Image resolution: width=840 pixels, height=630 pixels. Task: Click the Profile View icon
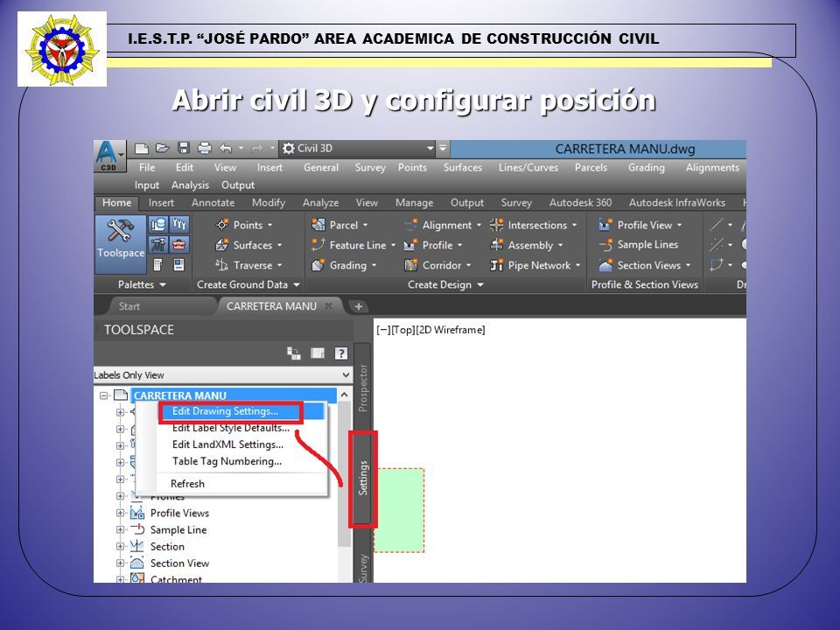[x=605, y=225]
